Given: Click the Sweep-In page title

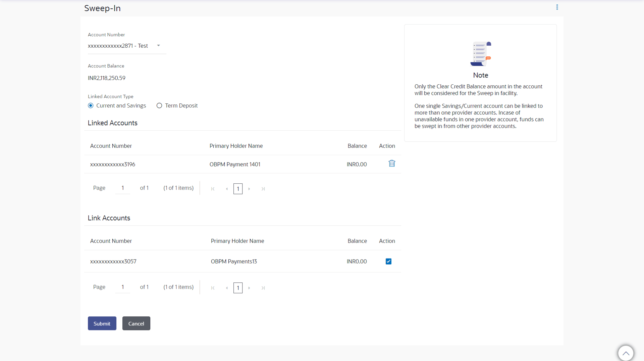Looking at the screenshot, I should point(102,8).
